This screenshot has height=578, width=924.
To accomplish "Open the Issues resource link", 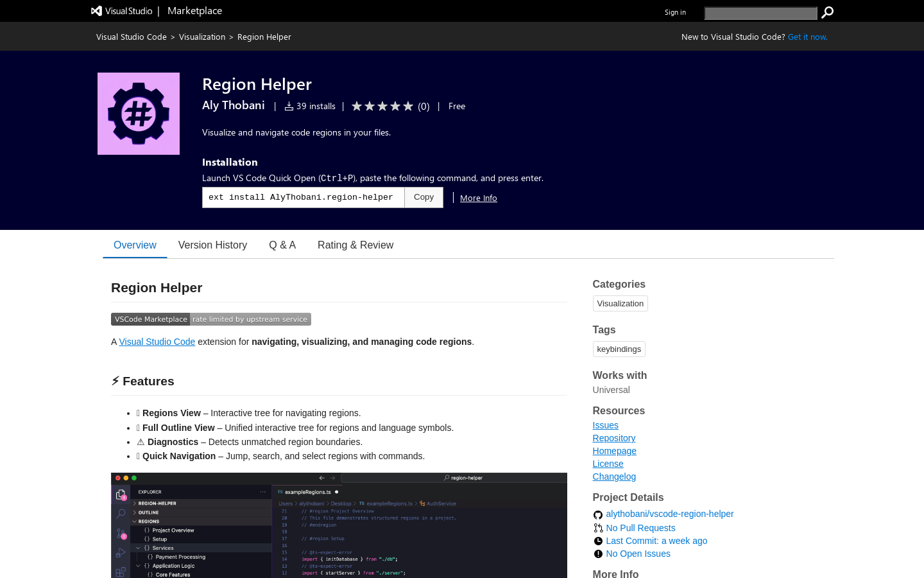I will click(606, 425).
